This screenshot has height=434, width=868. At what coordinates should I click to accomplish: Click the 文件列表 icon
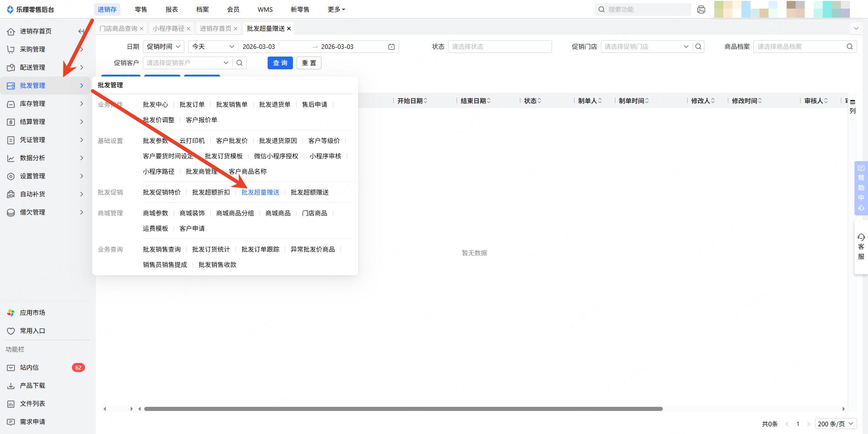click(11, 404)
